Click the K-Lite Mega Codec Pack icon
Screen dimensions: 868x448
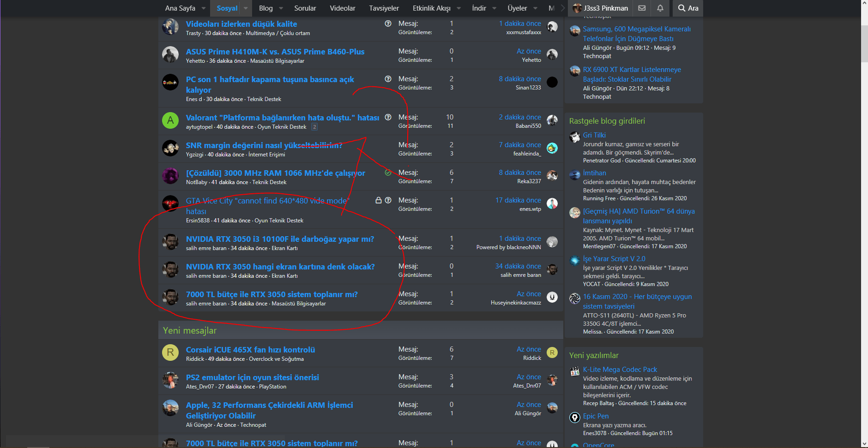(575, 371)
